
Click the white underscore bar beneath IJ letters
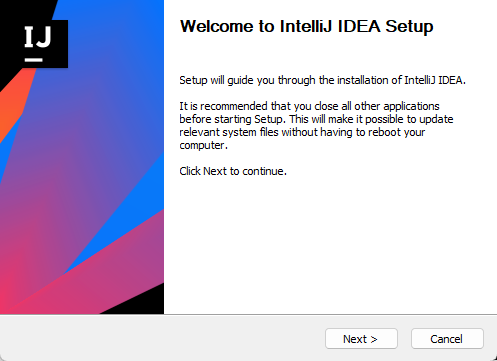click(34, 60)
